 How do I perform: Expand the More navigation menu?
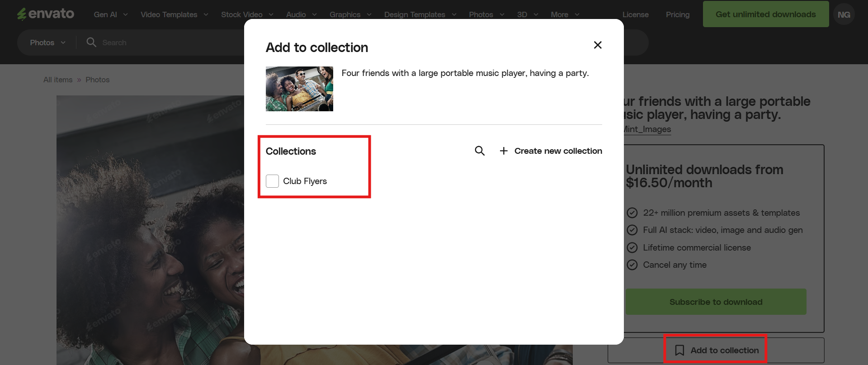(565, 14)
